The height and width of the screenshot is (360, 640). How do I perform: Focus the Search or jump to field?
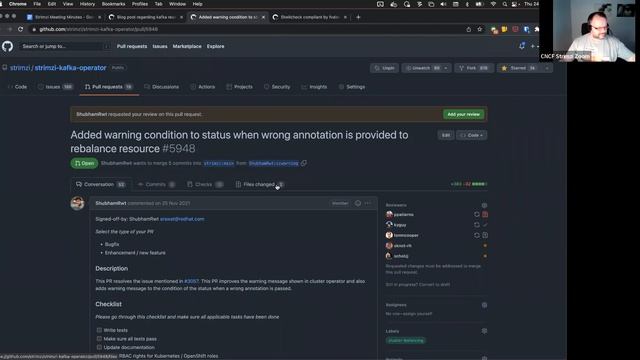(x=65, y=47)
